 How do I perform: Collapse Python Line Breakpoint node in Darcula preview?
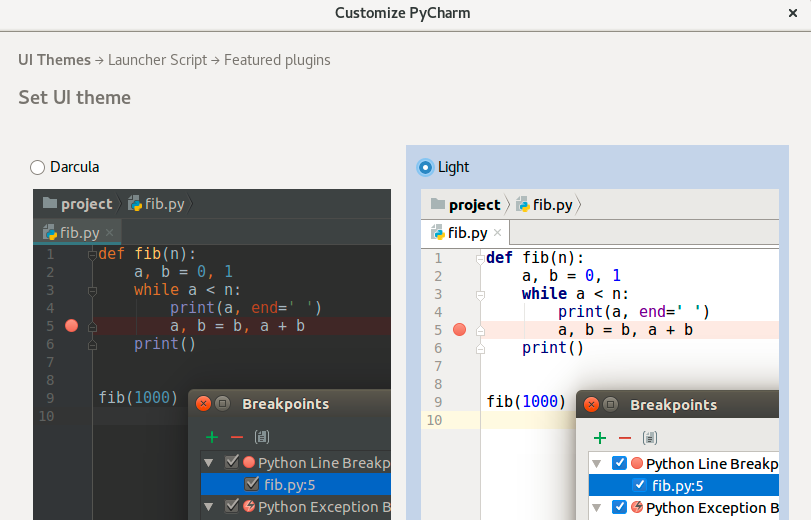(209, 463)
